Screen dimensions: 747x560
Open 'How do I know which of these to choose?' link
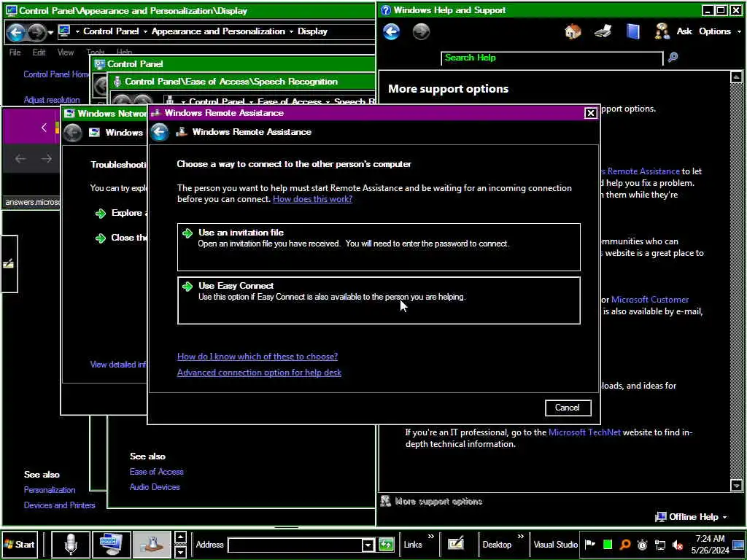(258, 356)
